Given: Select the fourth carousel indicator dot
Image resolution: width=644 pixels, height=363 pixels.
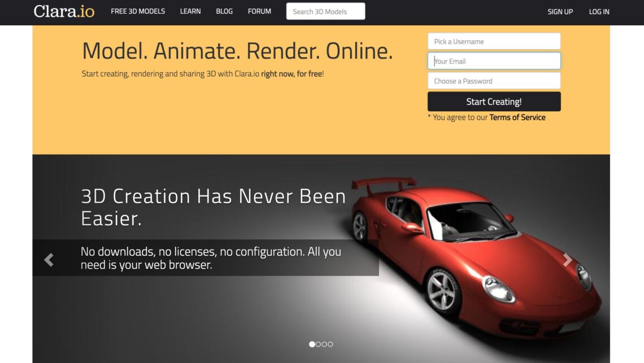Looking at the screenshot, I should (330, 344).
